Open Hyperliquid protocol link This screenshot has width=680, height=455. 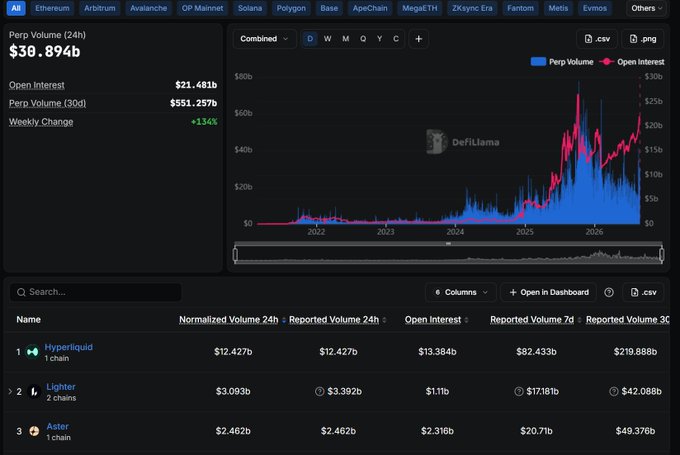click(x=69, y=347)
